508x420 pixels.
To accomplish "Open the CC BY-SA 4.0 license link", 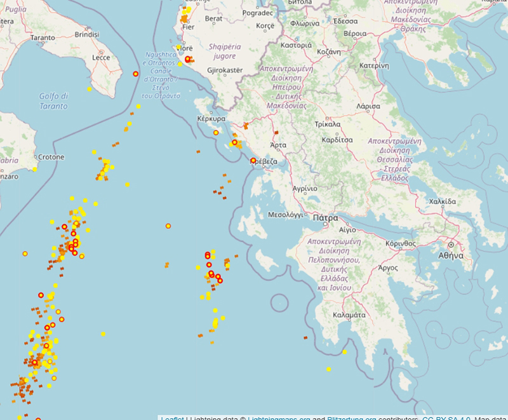I will click(446, 418).
